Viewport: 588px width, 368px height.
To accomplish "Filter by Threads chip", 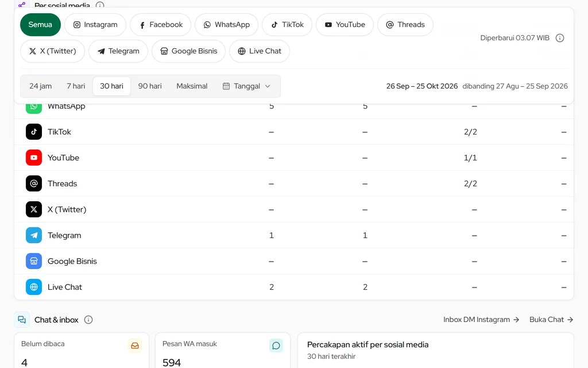I will pos(405,25).
